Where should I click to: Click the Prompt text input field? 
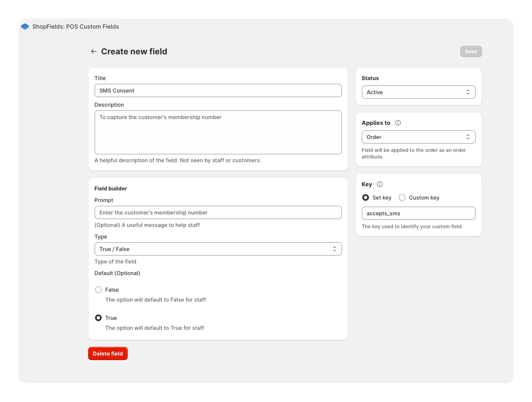pos(218,212)
